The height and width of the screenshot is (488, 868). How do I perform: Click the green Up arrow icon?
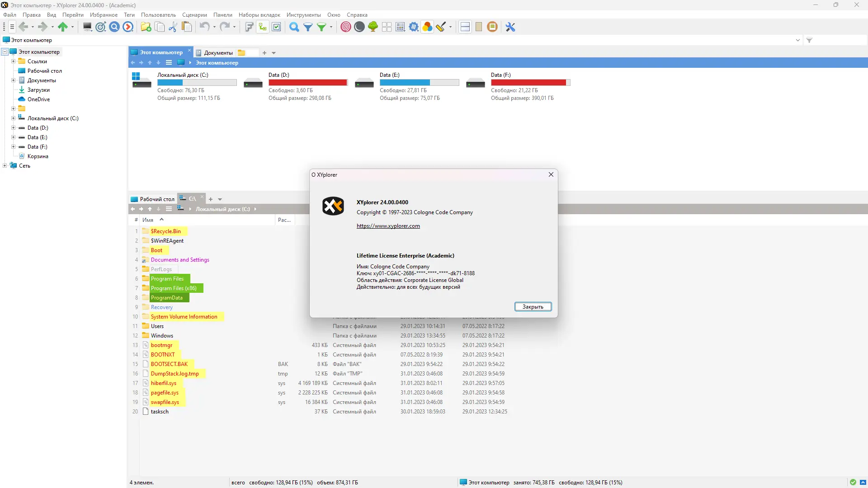[63, 27]
